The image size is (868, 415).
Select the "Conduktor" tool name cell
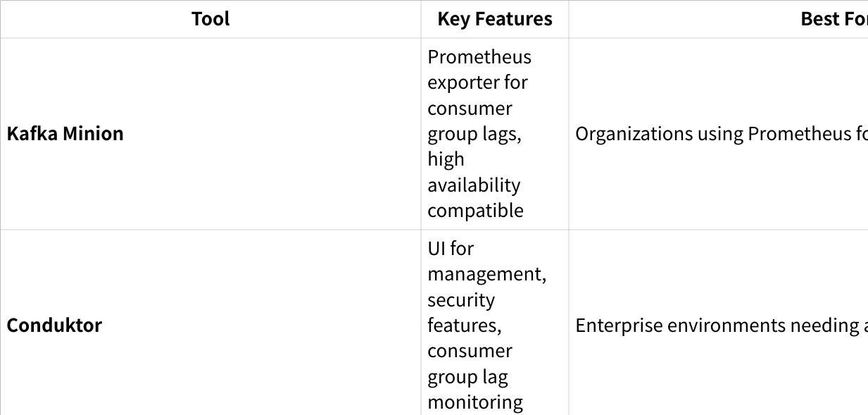[54, 325]
